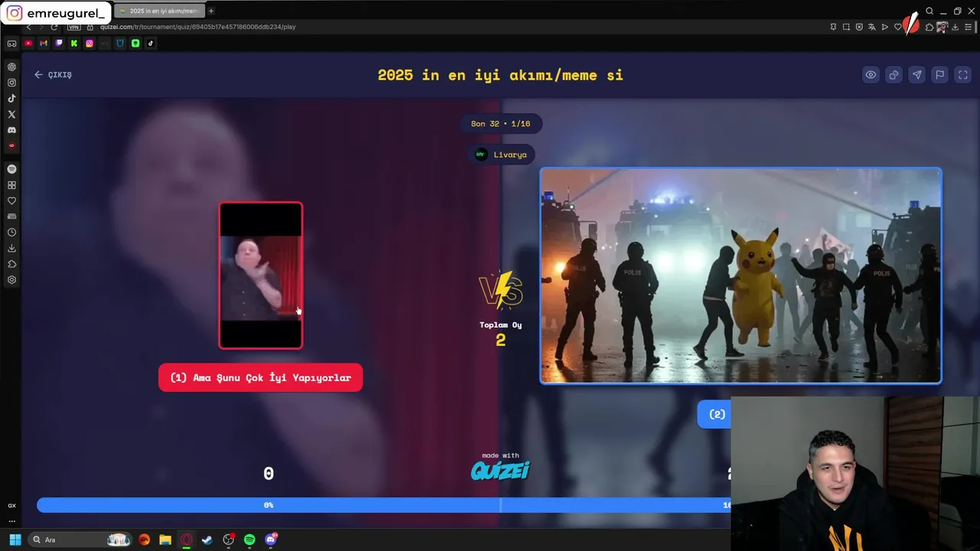980x551 pixels.
Task: Open the browser downloads icon in the toolbar
Action: (x=955, y=27)
